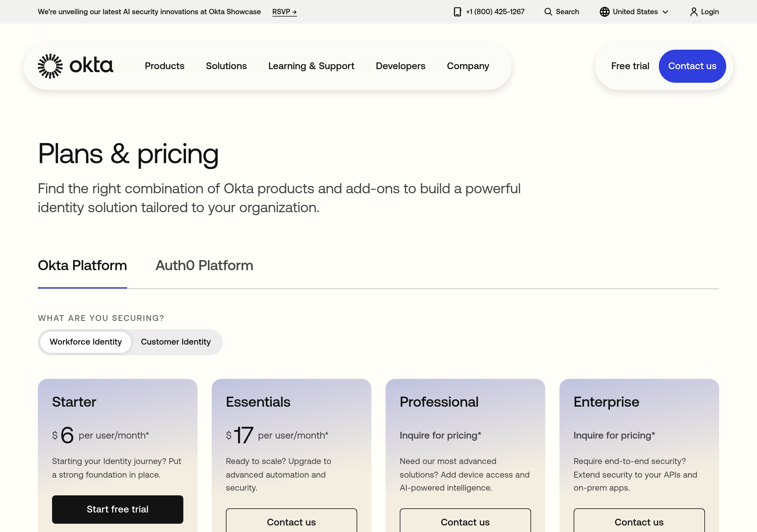Click the Login person icon
The width and height of the screenshot is (757, 532).
[x=694, y=12]
